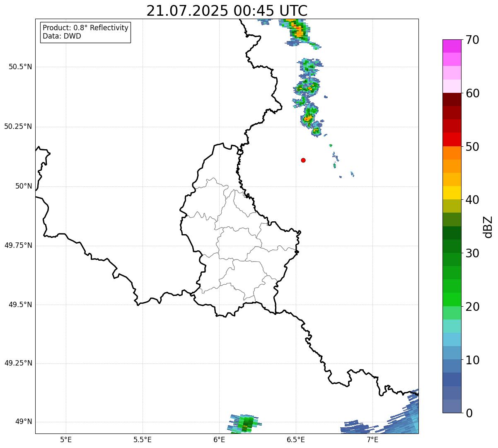Click the 49.25°N latitude label
498x448 pixels.
[18, 363]
